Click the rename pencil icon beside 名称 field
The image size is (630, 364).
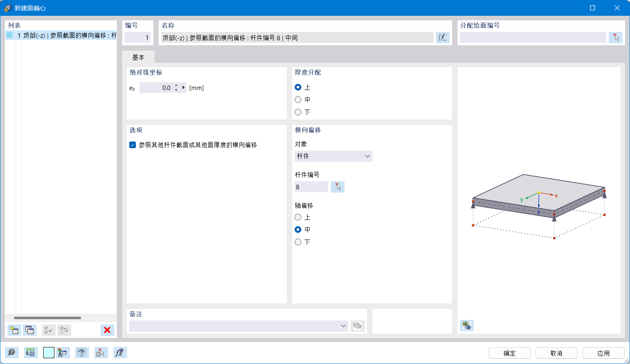coord(443,37)
